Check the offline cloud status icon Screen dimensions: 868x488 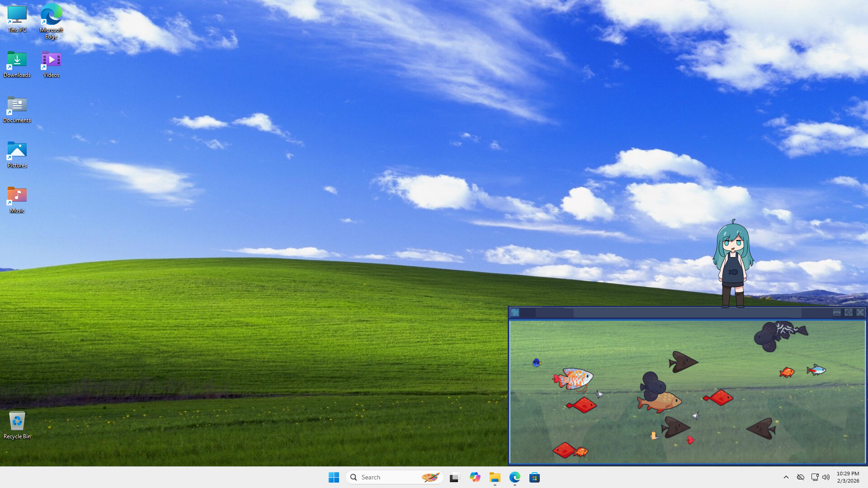[x=800, y=477]
